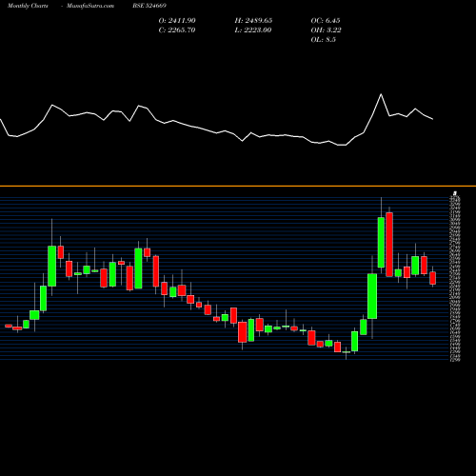476x476 pixels.
Task: Click the OC: 6.45 reading
Action: coord(326,21)
